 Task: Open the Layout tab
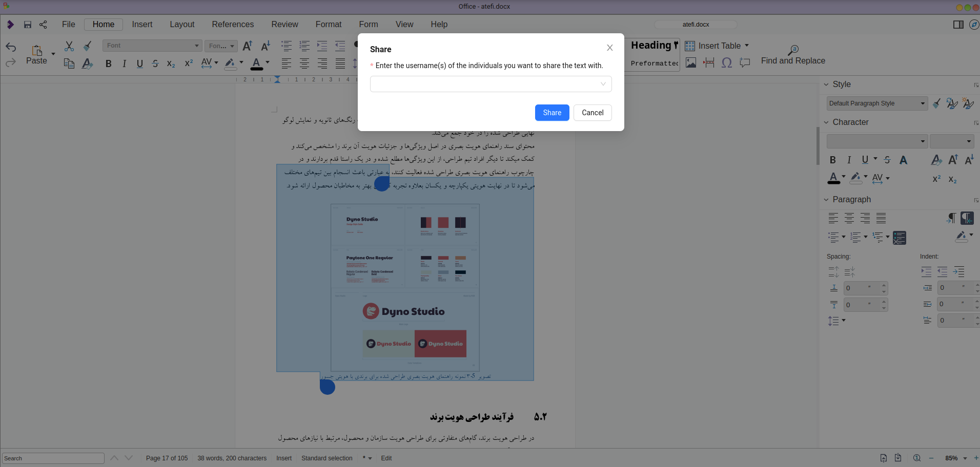click(182, 25)
